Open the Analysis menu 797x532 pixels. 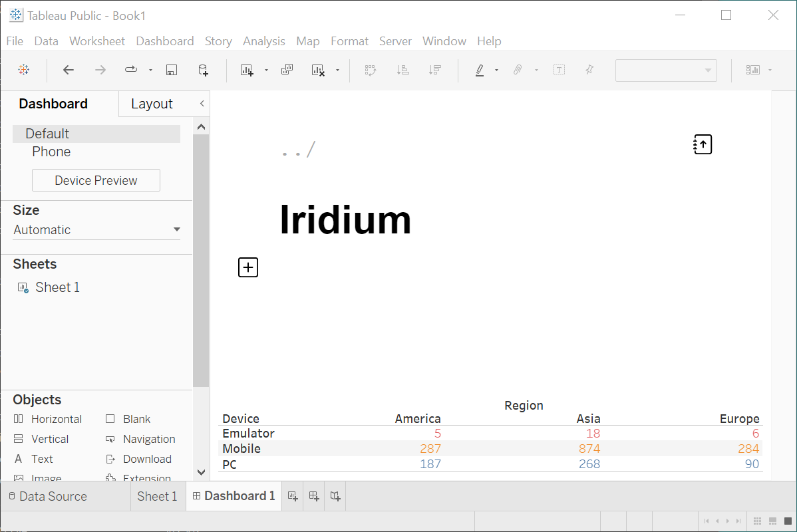tap(264, 41)
